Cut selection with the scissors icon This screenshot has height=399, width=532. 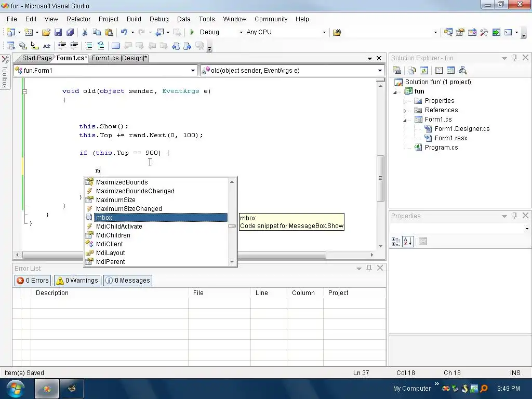click(x=85, y=32)
